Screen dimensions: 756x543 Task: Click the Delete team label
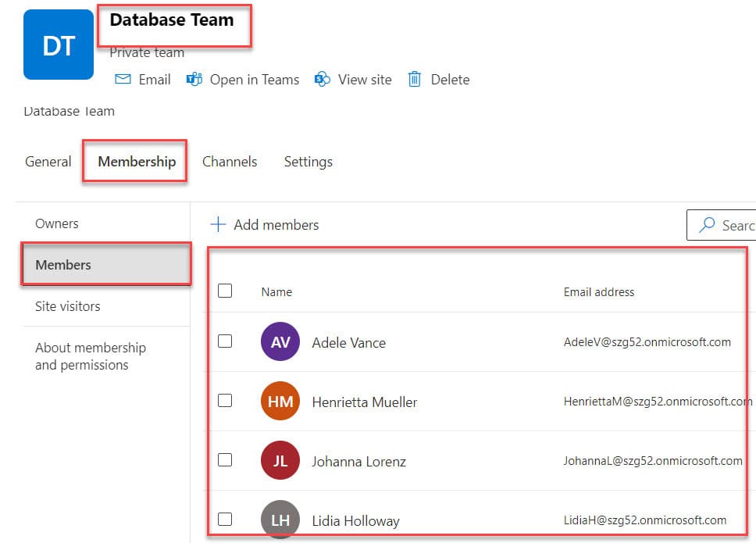[x=451, y=79]
